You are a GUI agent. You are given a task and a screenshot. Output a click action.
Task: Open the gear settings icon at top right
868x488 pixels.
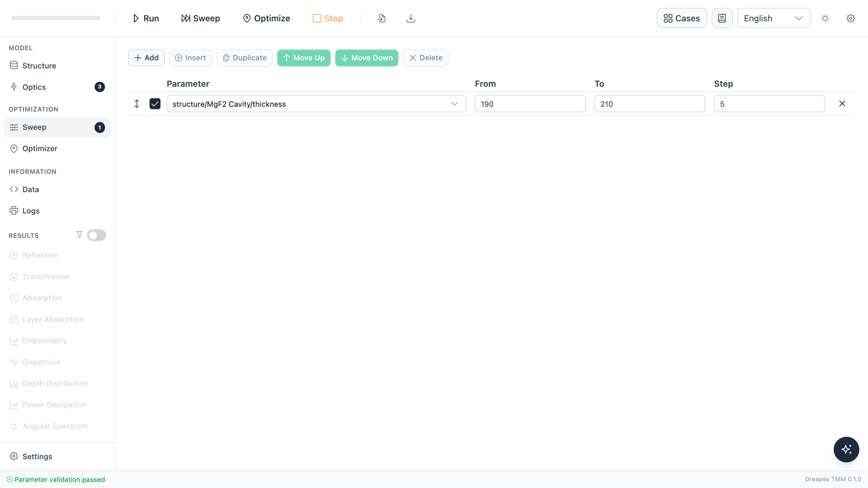click(x=851, y=18)
